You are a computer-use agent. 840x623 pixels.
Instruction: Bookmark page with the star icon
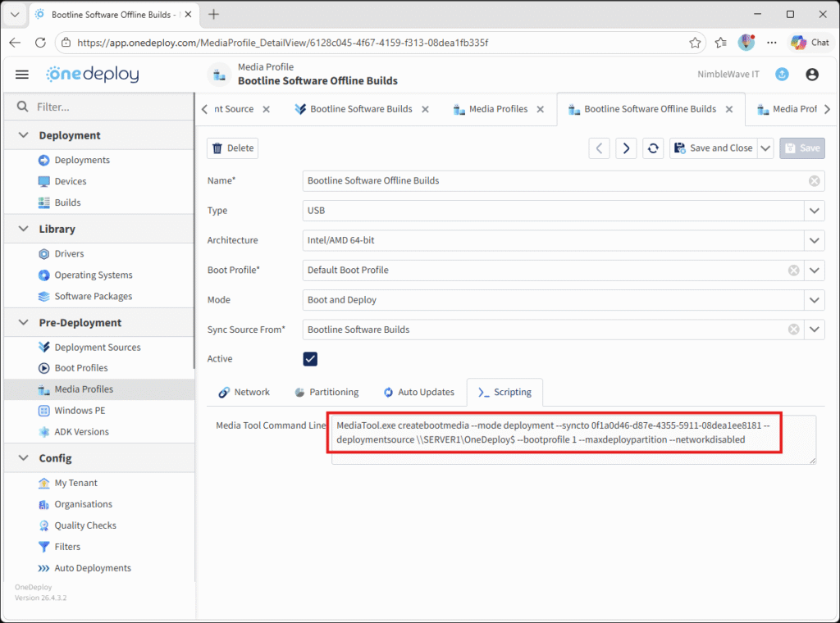pyautogui.click(x=695, y=43)
